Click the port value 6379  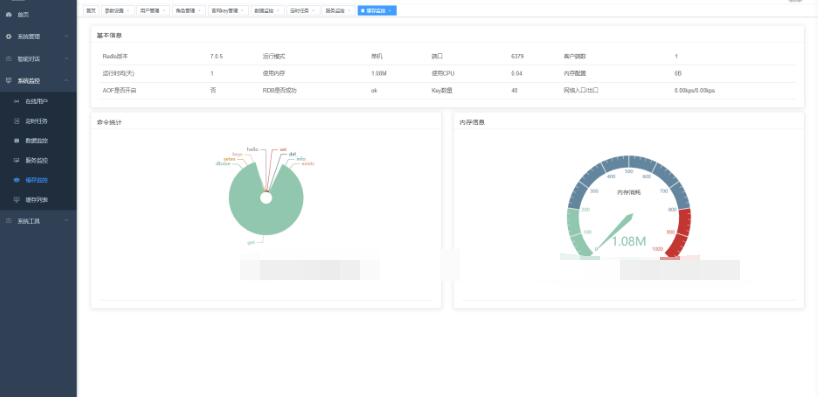click(x=517, y=56)
